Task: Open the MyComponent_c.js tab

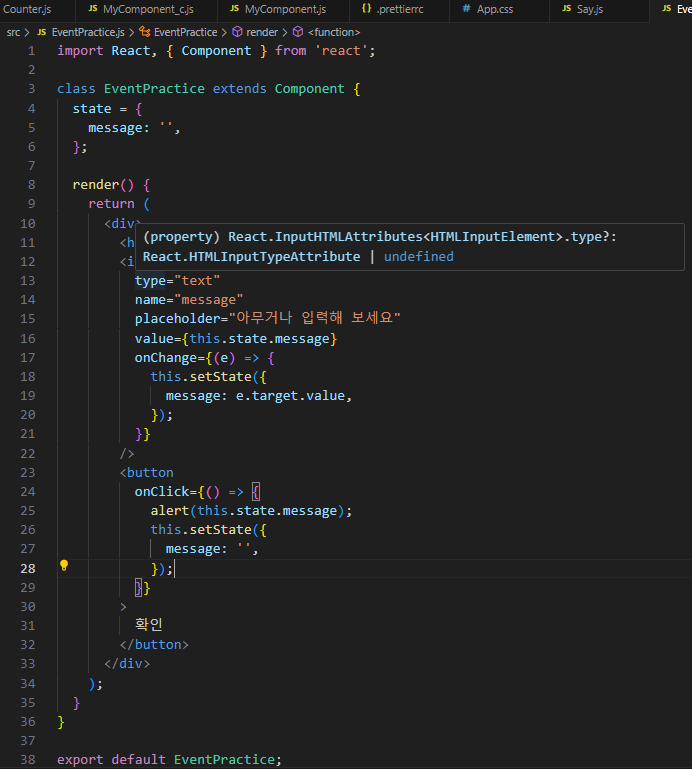Action: [148, 9]
